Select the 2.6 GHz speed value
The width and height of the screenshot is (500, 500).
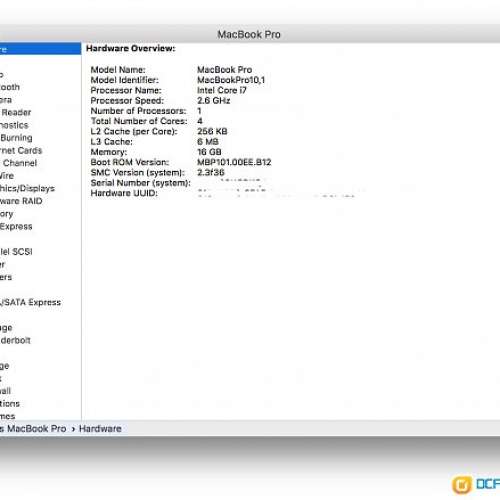coord(214,101)
